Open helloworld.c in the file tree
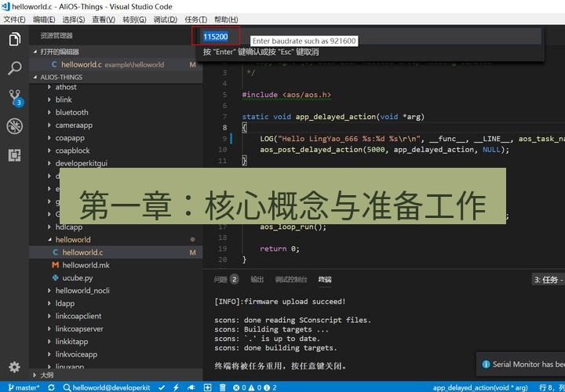Screen dimensions: 565x392 point(115,252)
